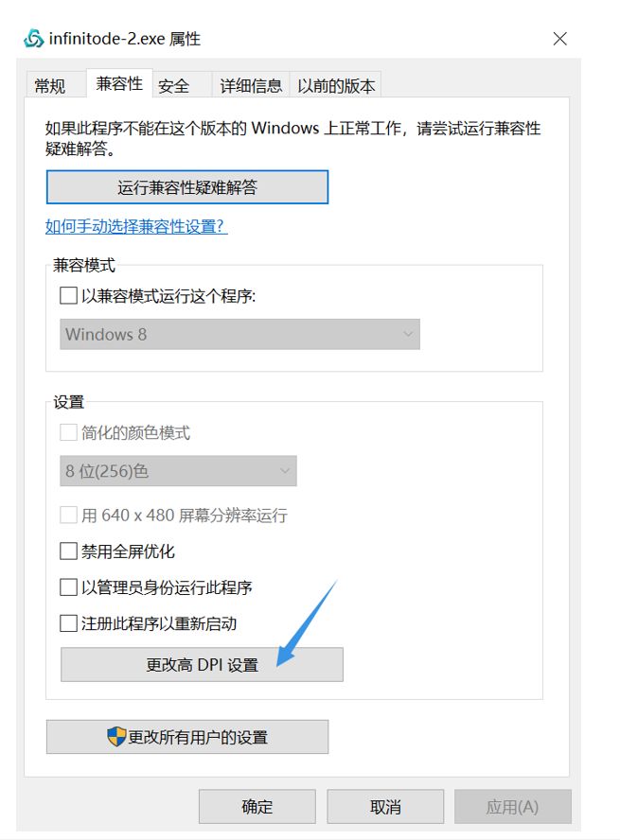Click the infinitode-2.exe title bar icon

(34, 39)
